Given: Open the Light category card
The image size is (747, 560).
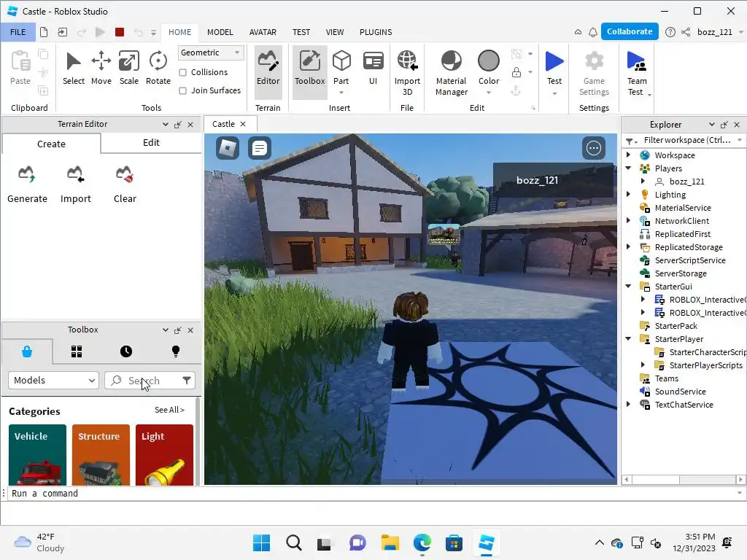Looking at the screenshot, I should click(x=164, y=455).
